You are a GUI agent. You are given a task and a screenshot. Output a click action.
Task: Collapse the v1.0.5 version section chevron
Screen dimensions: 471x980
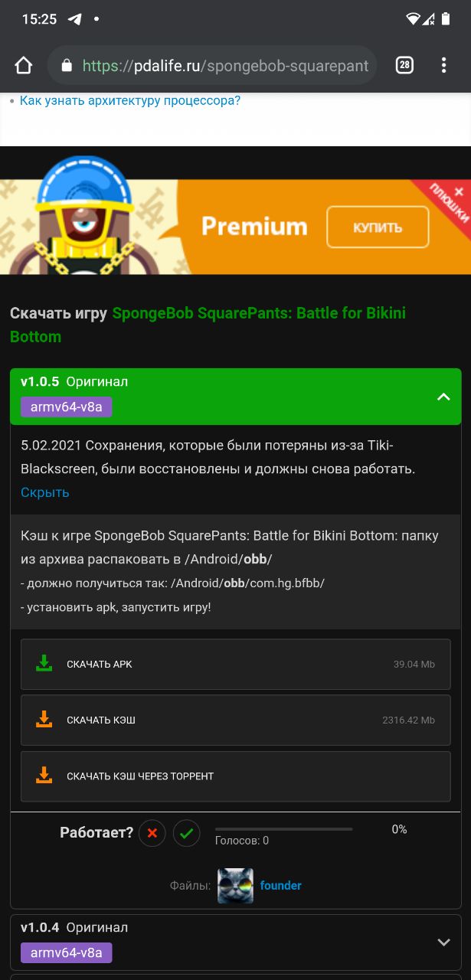click(x=443, y=397)
